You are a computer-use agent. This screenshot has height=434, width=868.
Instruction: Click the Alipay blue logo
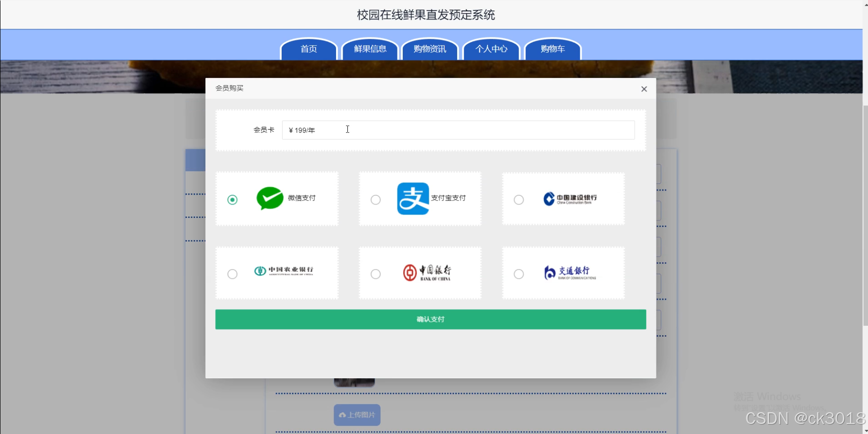pyautogui.click(x=413, y=199)
